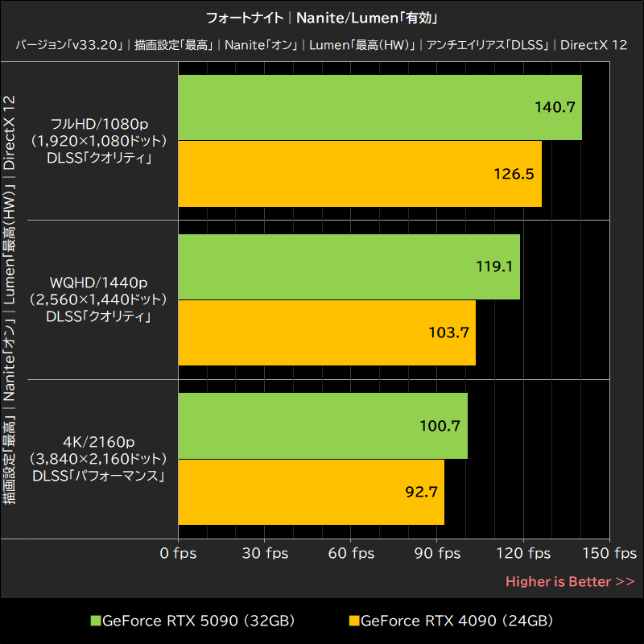Click the 0 fps axis label
644x644 pixels.
[x=178, y=553]
